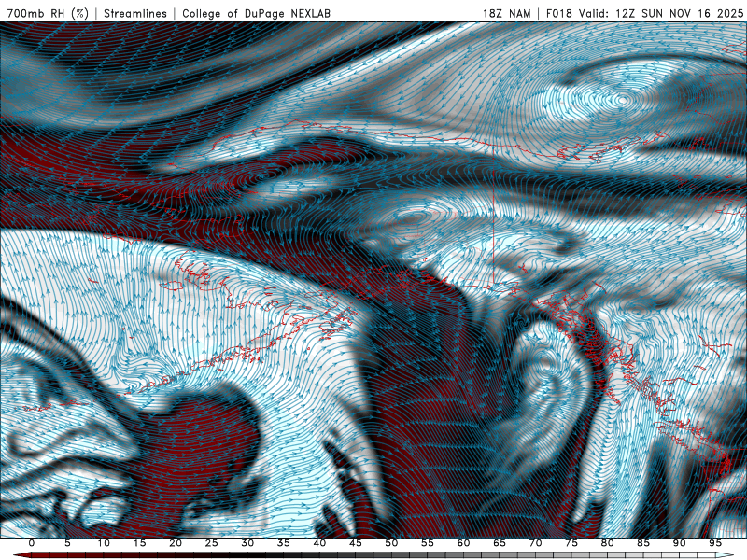Click the colorbar tick label '75'
This screenshot has width=747, height=560.
[x=571, y=543]
